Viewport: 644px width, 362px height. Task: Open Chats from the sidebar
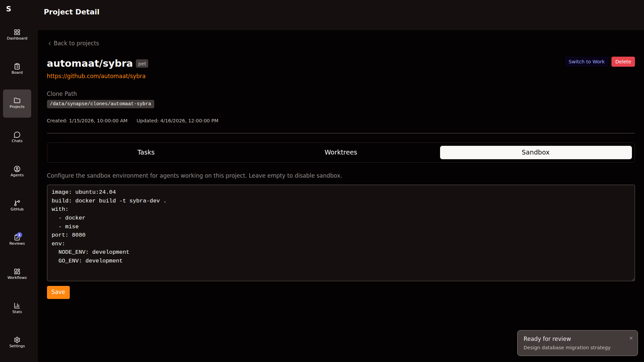pyautogui.click(x=17, y=137)
